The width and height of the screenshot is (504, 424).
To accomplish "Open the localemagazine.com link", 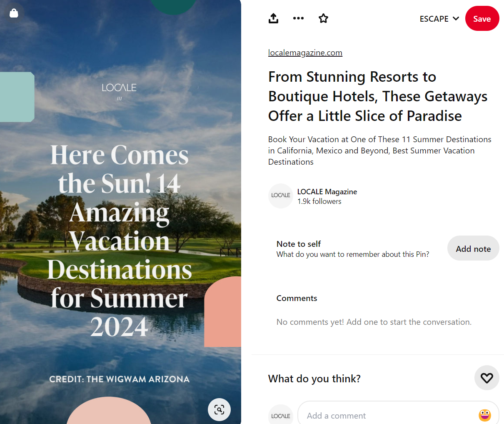I will click(305, 53).
